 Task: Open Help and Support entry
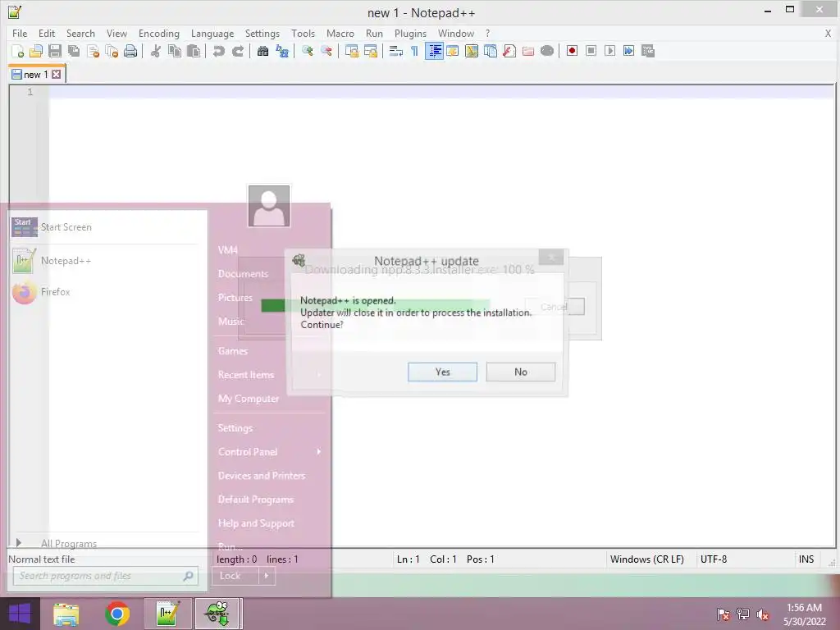[x=256, y=523]
